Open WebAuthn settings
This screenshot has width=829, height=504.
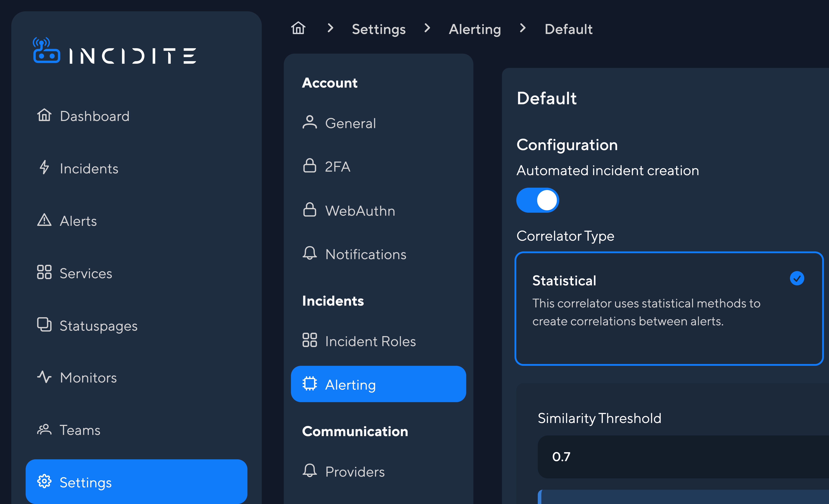(x=378, y=210)
